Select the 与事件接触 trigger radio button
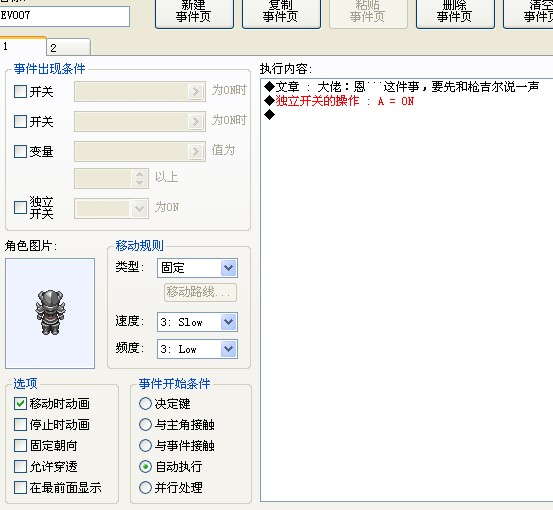Screen dimensions: 553x510 [145, 445]
